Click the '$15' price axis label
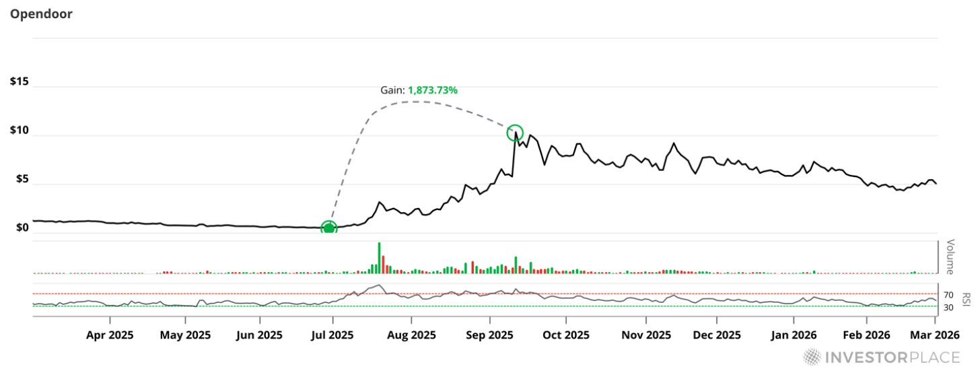Screen dimensions: 980x379 click(19, 82)
